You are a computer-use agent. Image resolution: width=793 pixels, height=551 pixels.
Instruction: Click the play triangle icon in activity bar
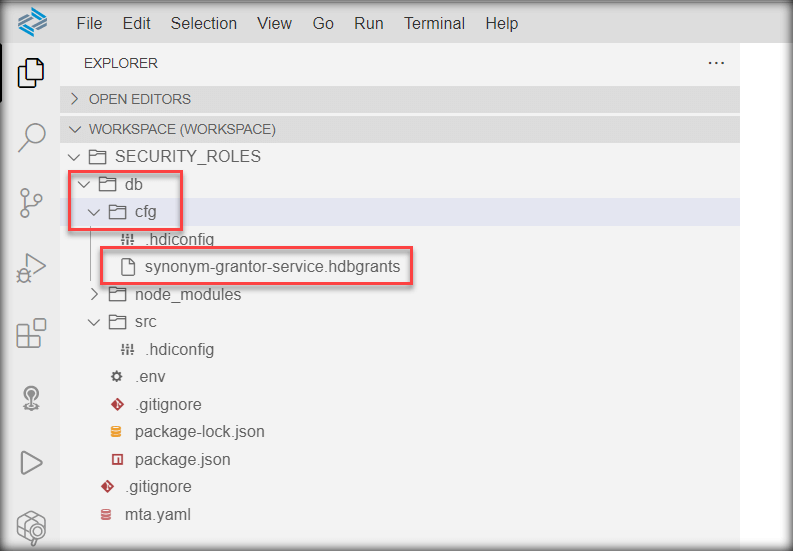(x=31, y=463)
